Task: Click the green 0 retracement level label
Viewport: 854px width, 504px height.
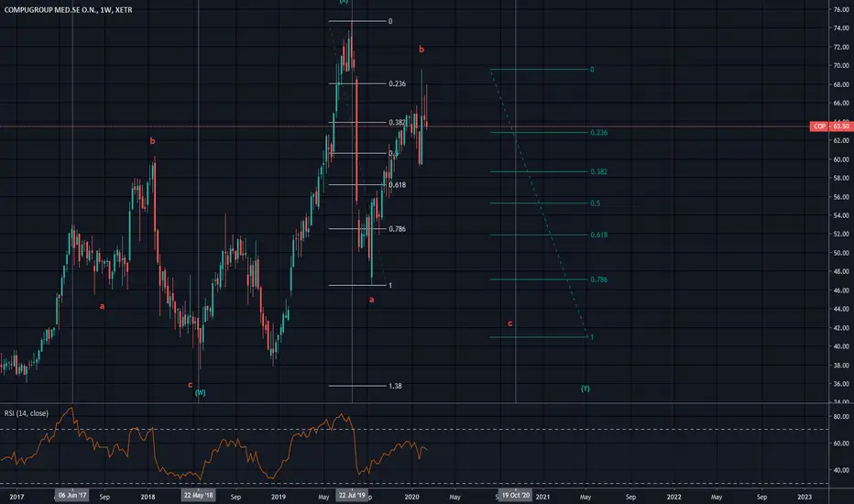Action: [592, 70]
